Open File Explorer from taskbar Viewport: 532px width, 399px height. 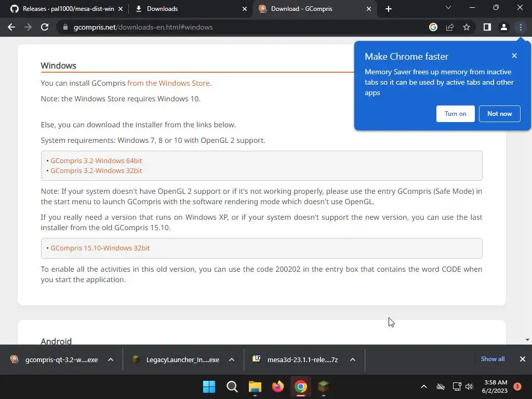(255, 387)
